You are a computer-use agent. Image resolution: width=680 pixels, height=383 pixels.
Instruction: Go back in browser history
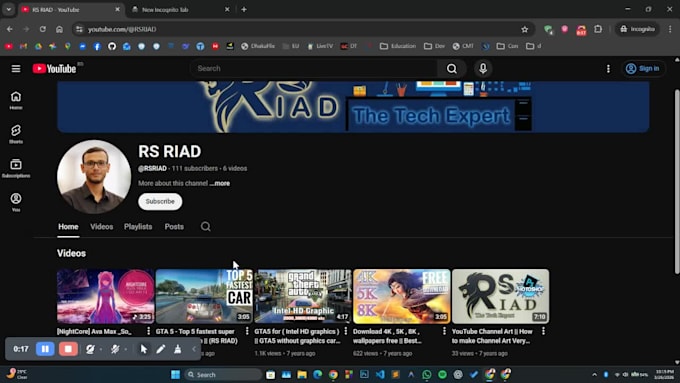pyautogui.click(x=10, y=29)
